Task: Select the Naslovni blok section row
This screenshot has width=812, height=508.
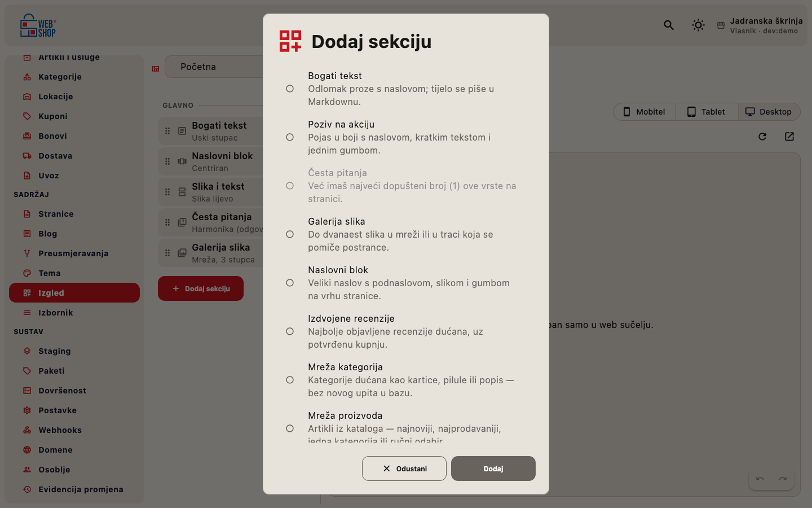Action: [211, 161]
